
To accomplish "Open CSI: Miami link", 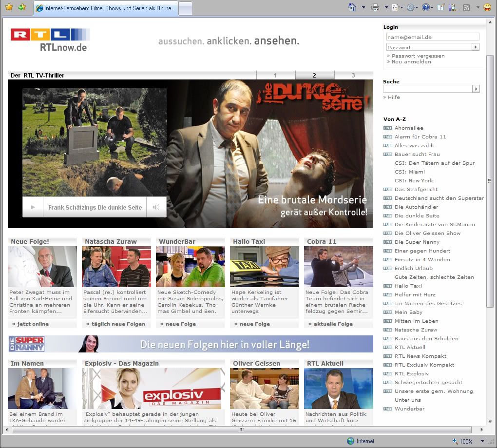I will click(410, 172).
